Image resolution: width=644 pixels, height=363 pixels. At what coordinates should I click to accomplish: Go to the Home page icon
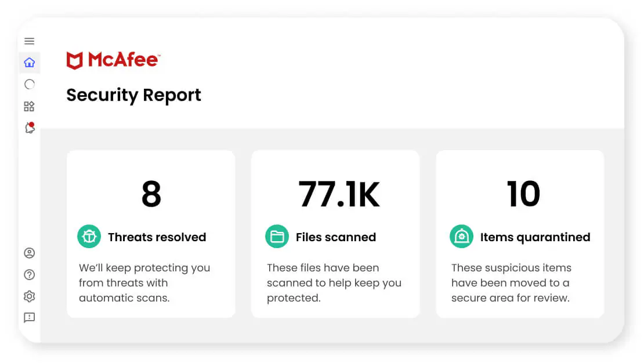click(29, 63)
